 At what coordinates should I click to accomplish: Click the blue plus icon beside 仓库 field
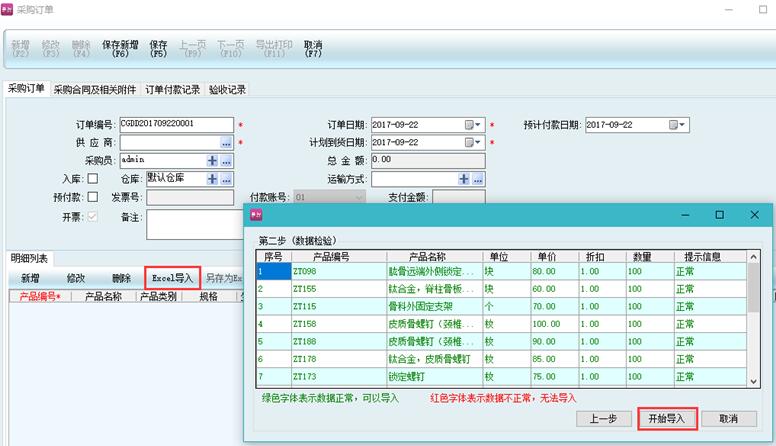[x=212, y=178]
